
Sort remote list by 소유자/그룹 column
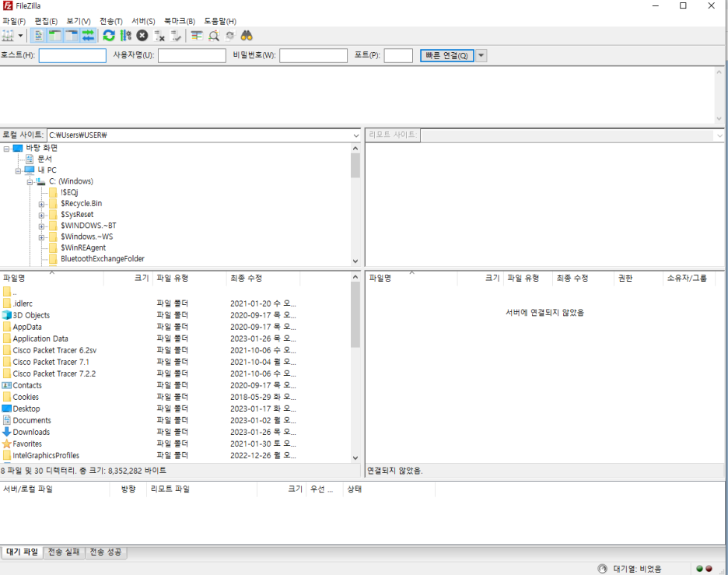[x=689, y=278]
